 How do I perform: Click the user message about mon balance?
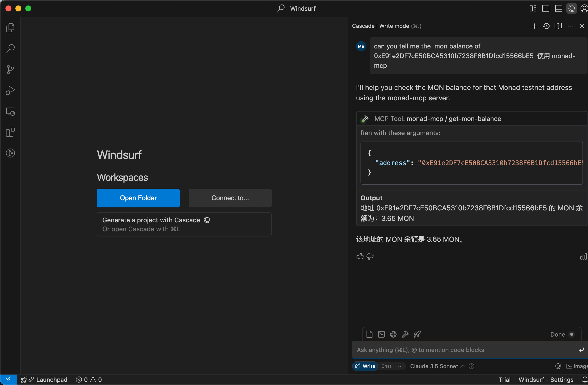click(x=478, y=56)
